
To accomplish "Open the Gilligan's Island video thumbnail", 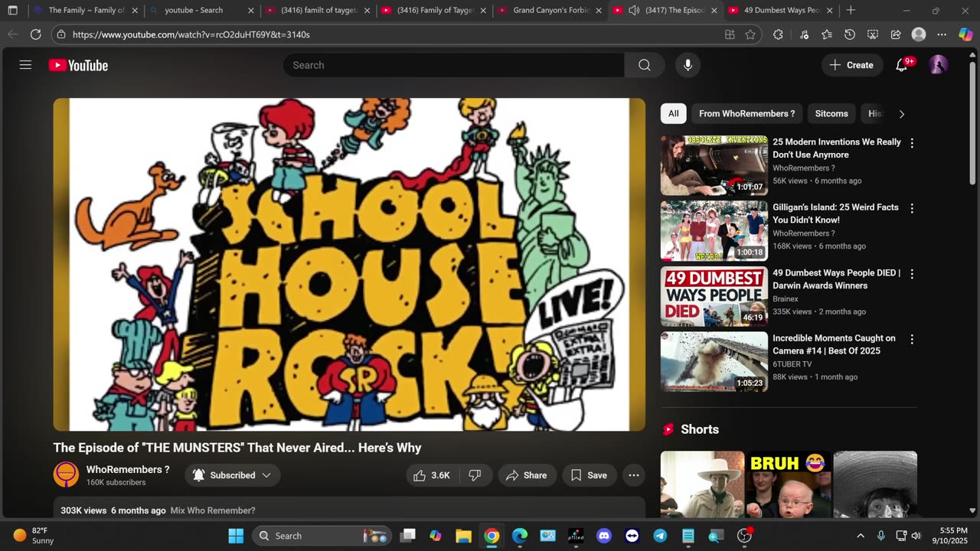I will point(714,231).
